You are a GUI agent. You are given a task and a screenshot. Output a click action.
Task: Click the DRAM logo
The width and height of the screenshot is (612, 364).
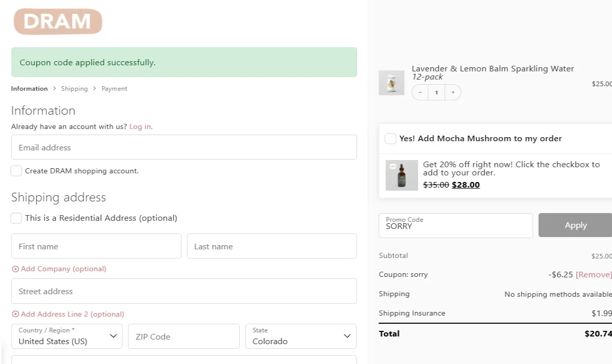tap(58, 21)
